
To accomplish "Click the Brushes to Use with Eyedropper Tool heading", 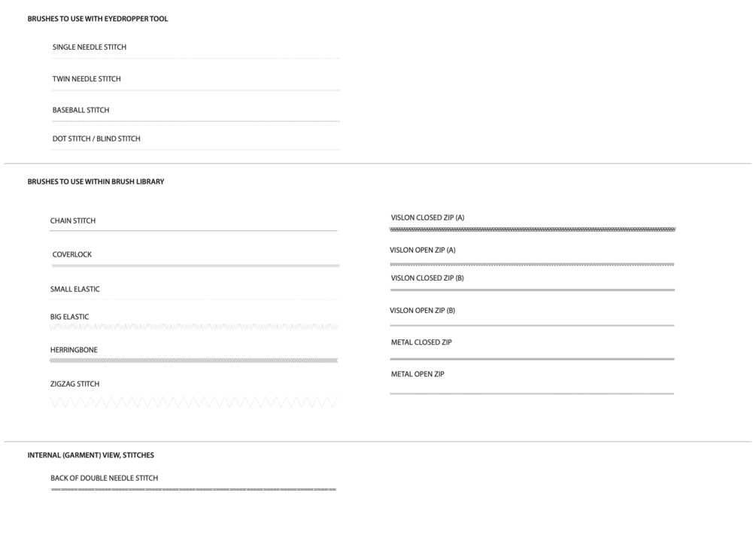I will point(98,20).
